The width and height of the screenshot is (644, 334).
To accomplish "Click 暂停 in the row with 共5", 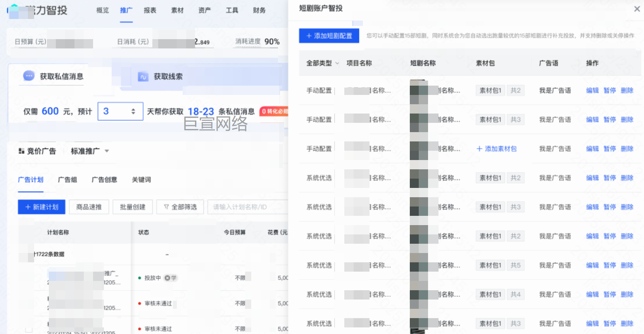I will [609, 265].
